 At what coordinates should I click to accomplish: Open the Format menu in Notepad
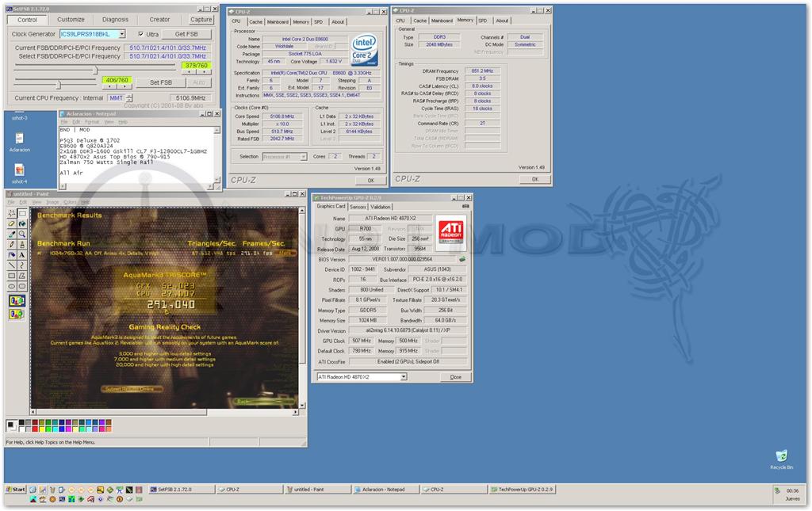(92, 122)
